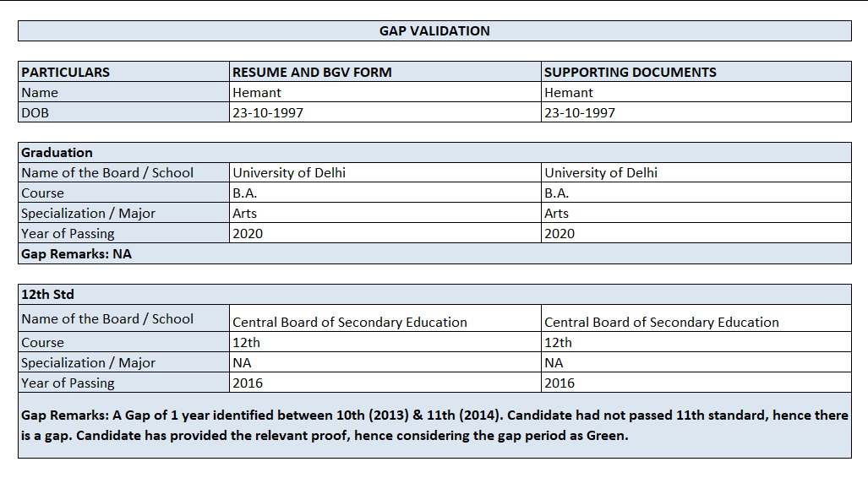Click the Gap Remarks: NA cell
The width and height of the screenshot is (868, 478).
pyautogui.click(x=76, y=253)
